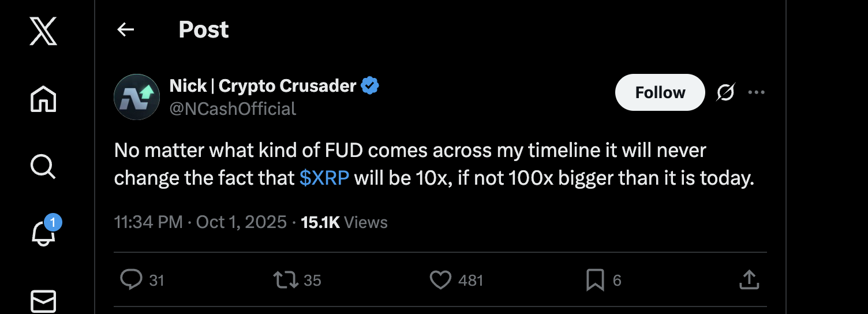Open Search and Explore magnifier icon
The height and width of the screenshot is (314, 868).
tap(43, 166)
